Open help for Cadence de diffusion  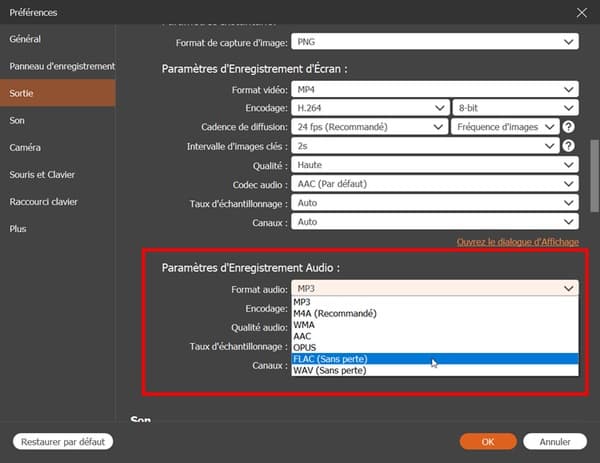point(568,127)
